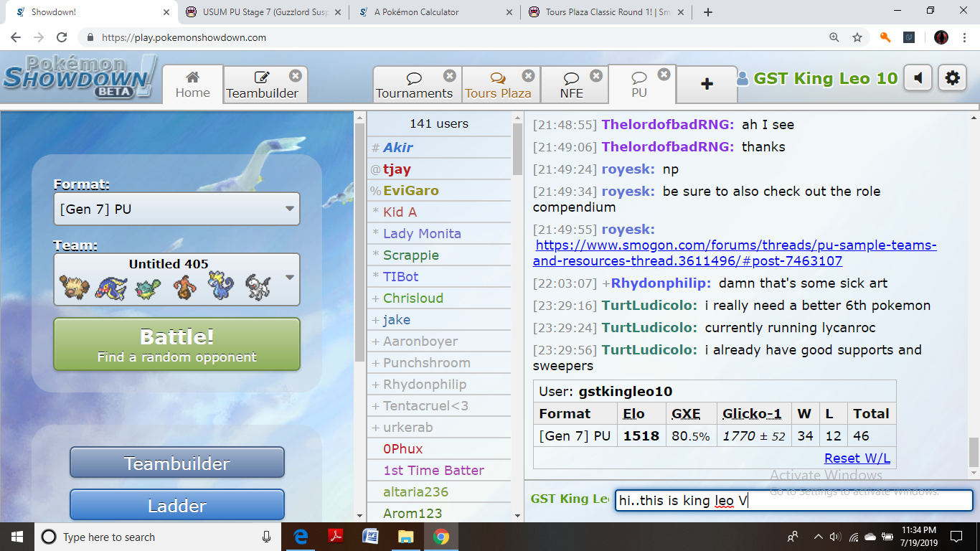This screenshot has width=980, height=551.
Task: Click the chat message input box
Action: (x=793, y=500)
